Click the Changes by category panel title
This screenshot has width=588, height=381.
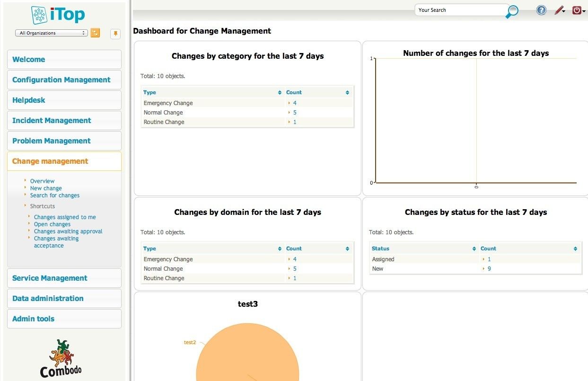click(x=248, y=56)
